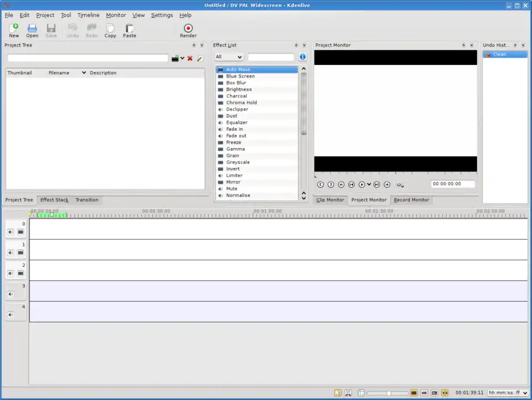
Task: Click Clean in the Undo History panel
Action: coord(499,54)
